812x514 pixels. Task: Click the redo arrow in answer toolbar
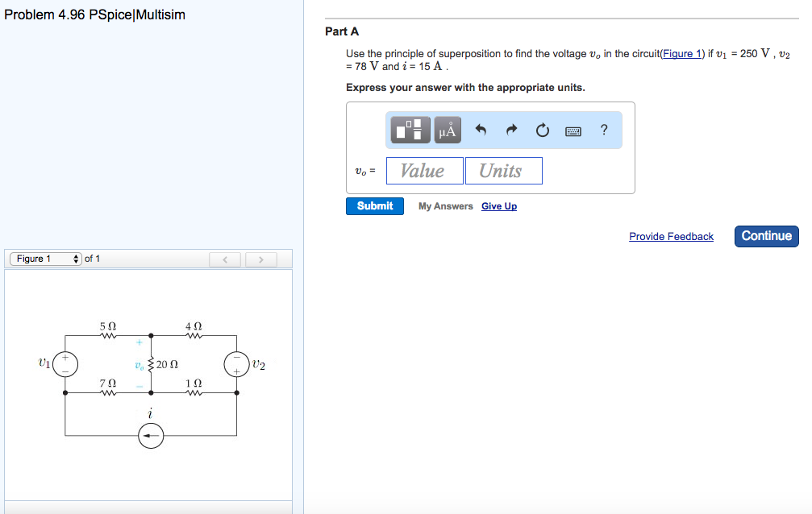[510, 129]
